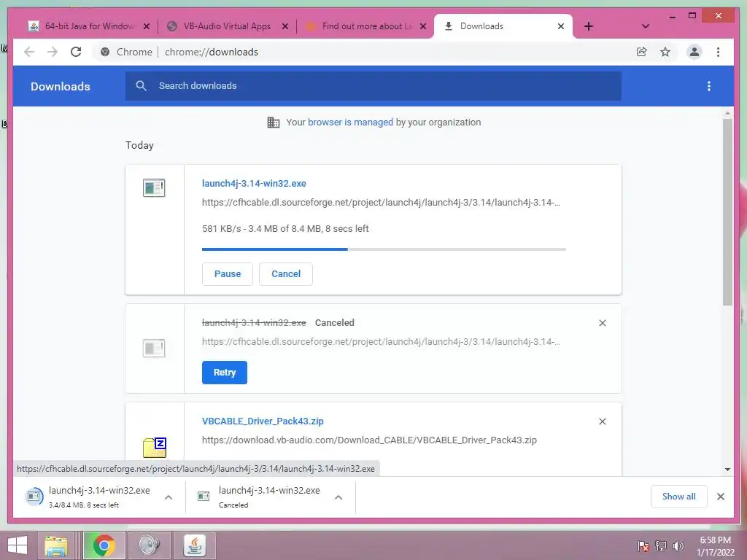This screenshot has height=560, width=747.
Task: Click the network tray icon
Action: coord(661,546)
